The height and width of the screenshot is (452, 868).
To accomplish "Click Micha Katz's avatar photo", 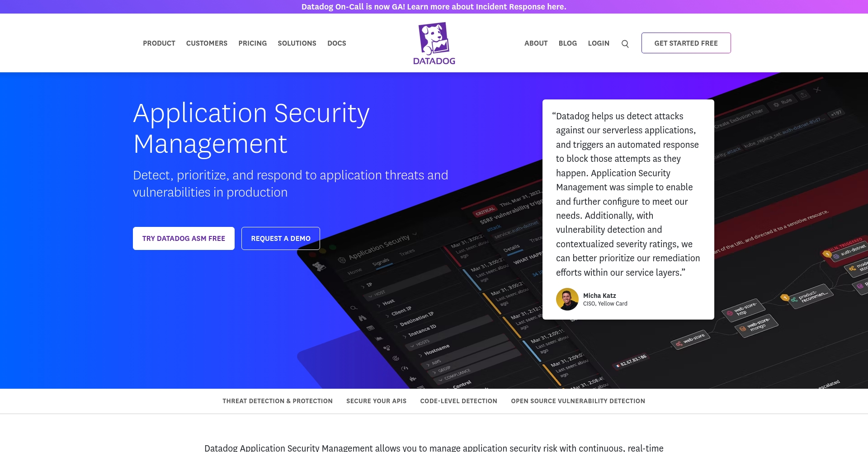I will [x=567, y=299].
